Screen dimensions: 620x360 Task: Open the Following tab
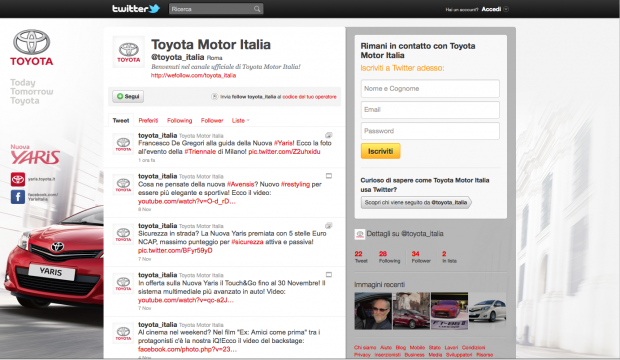point(180,121)
